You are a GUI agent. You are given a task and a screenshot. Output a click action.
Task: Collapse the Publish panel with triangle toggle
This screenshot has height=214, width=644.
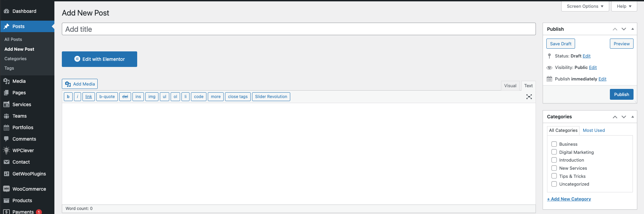633,29
